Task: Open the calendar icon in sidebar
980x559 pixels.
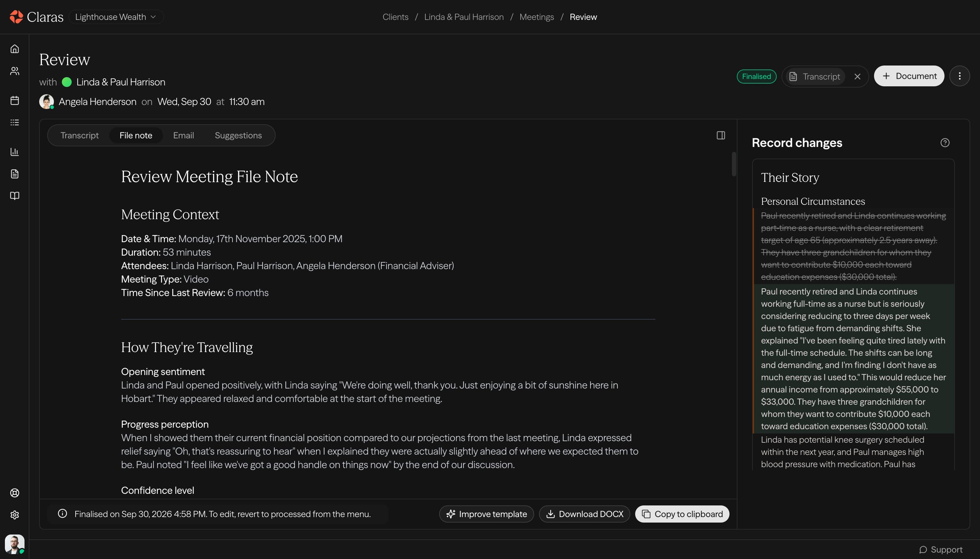Action: coord(15,100)
